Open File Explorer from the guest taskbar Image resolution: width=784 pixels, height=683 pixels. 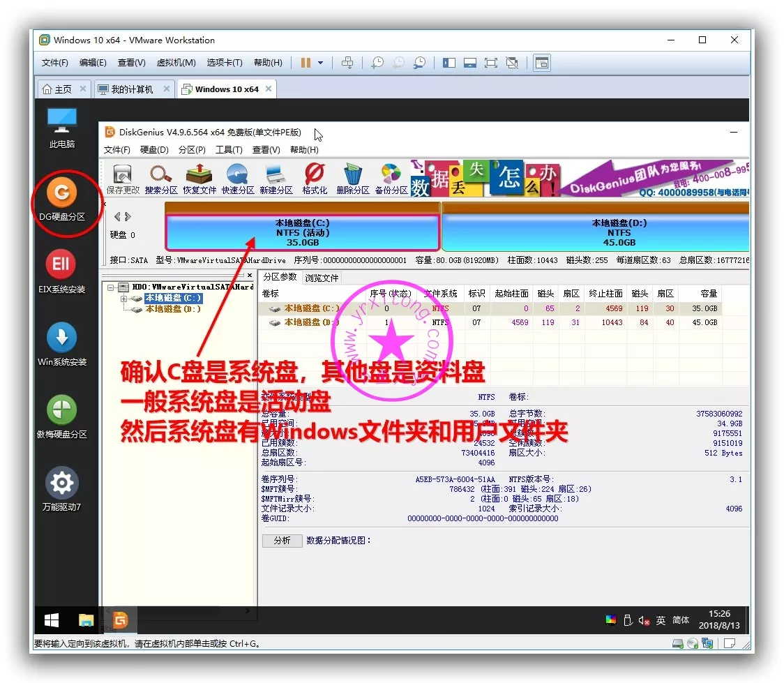(86, 620)
